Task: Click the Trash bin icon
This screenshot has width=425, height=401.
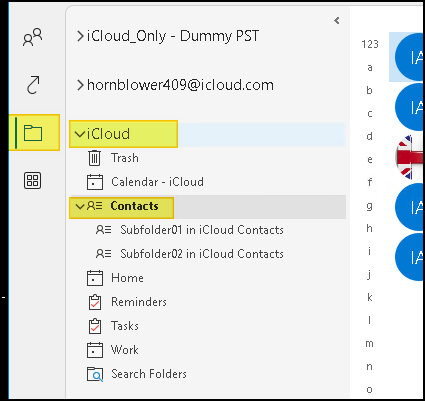Action: point(94,158)
